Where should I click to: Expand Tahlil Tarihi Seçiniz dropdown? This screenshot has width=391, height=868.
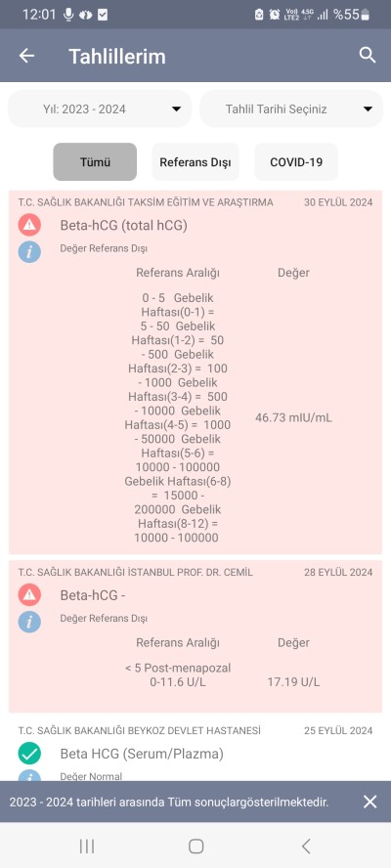(291, 109)
